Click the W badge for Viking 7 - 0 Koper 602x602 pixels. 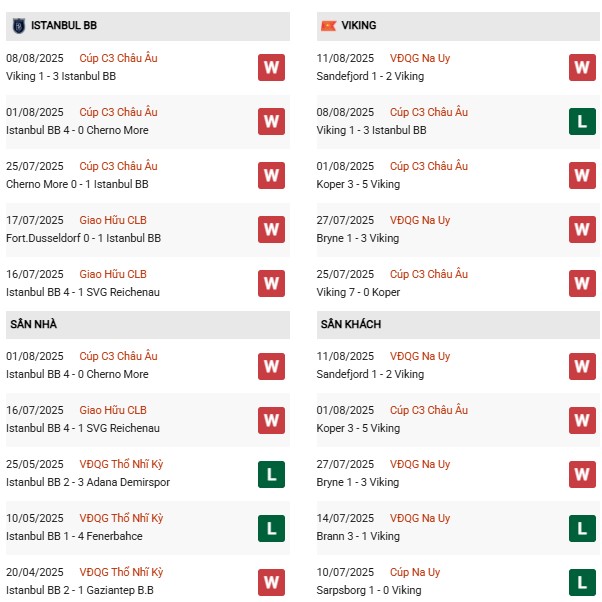click(582, 283)
